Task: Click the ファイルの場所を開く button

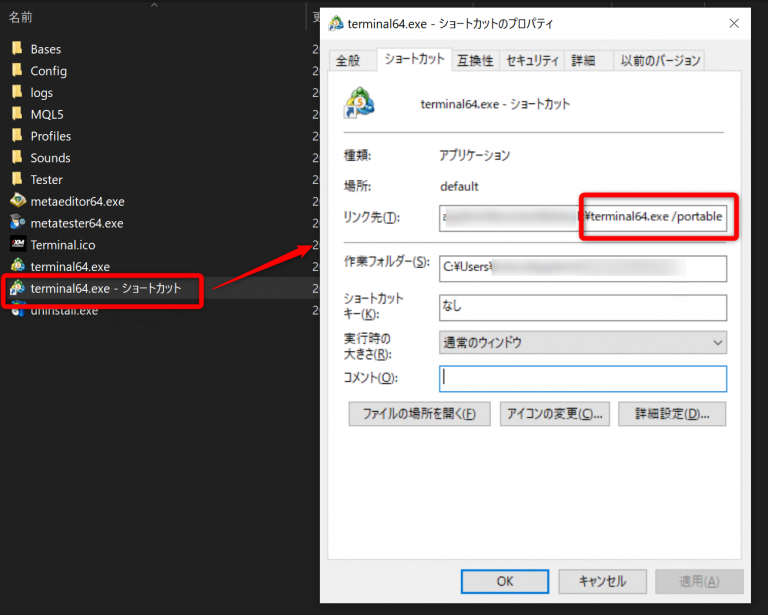Action: pyautogui.click(x=419, y=414)
